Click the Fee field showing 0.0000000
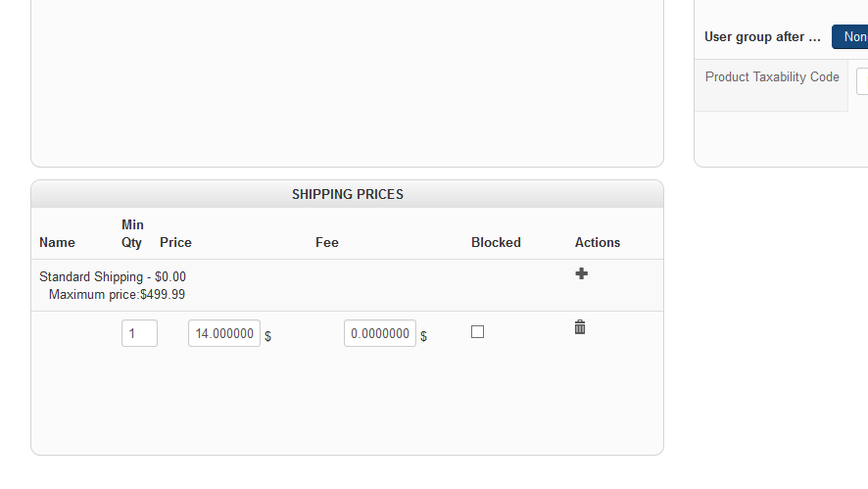Viewport: 868px width, 489px height. tap(379, 333)
